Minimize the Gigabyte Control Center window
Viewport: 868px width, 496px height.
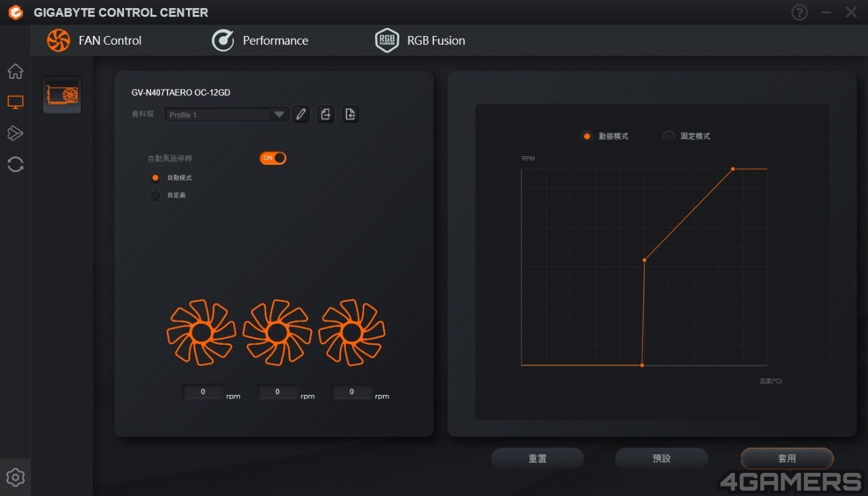coord(826,12)
